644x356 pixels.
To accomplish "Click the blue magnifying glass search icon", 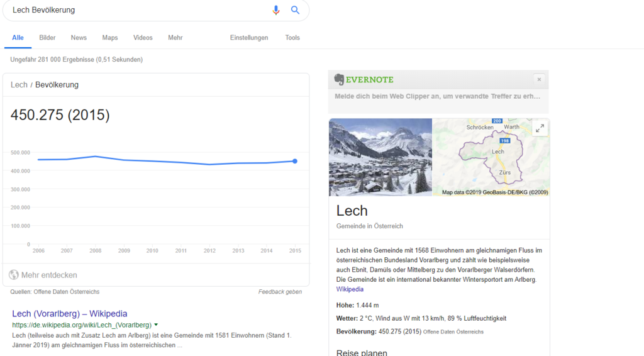I will 295,10.
